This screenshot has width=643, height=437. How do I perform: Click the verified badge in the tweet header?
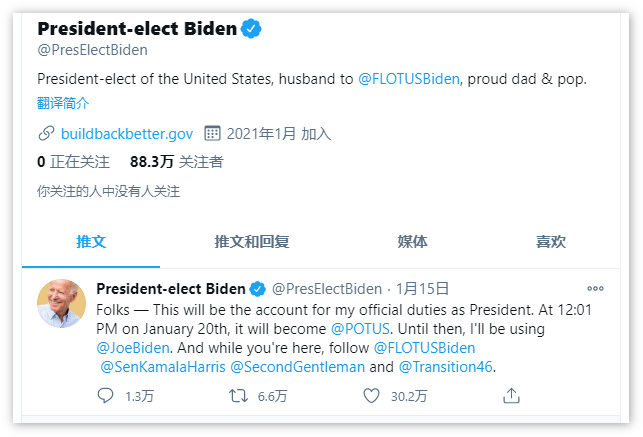click(258, 289)
